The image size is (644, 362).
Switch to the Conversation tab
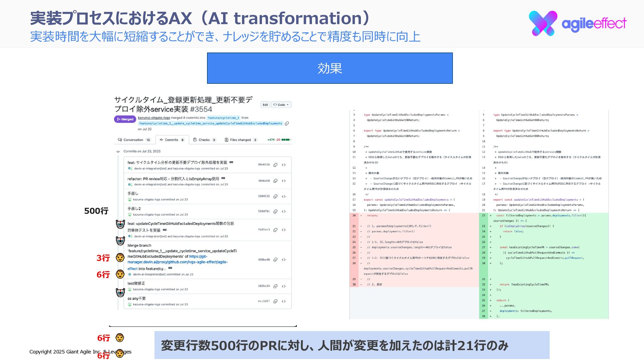[133, 140]
